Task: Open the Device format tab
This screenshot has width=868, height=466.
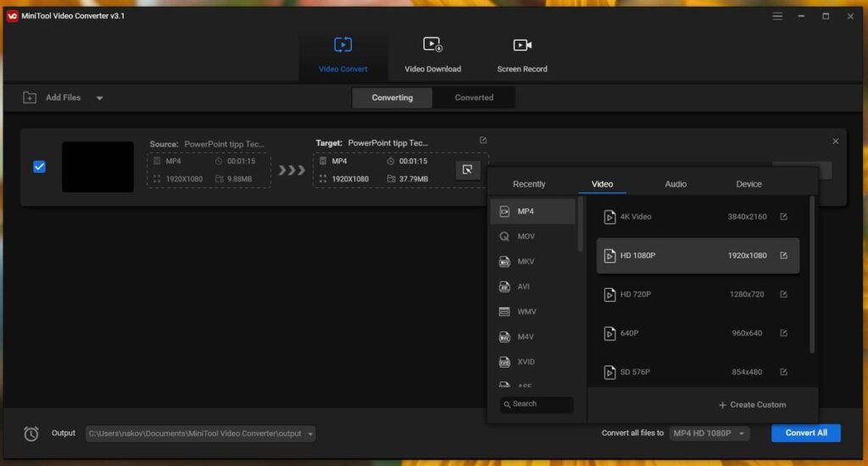Action: tap(748, 184)
